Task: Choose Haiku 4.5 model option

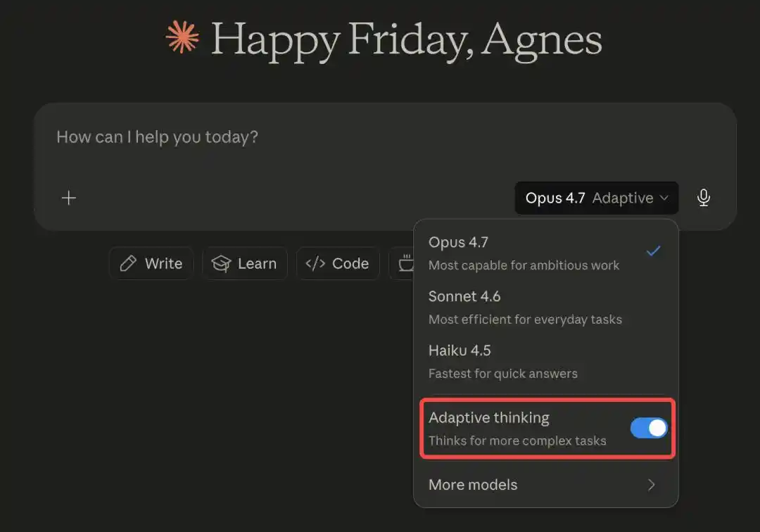Action: [502, 361]
